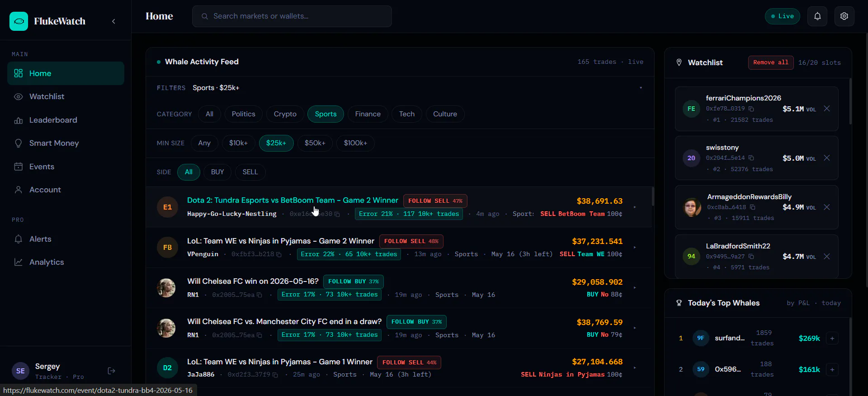Copy VPenguin wallet address icon
The width and height of the screenshot is (868, 396).
pos(279,255)
